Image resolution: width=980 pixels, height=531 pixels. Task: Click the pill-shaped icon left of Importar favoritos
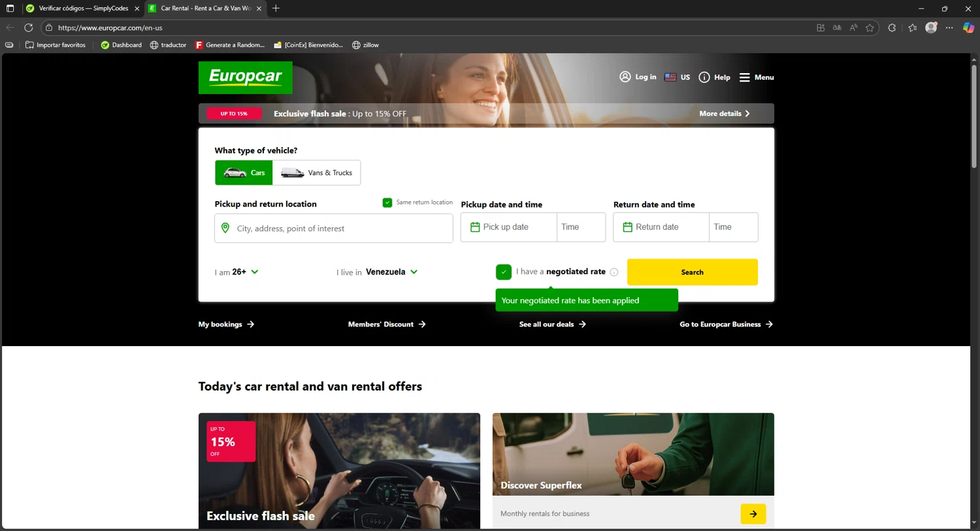(x=9, y=45)
